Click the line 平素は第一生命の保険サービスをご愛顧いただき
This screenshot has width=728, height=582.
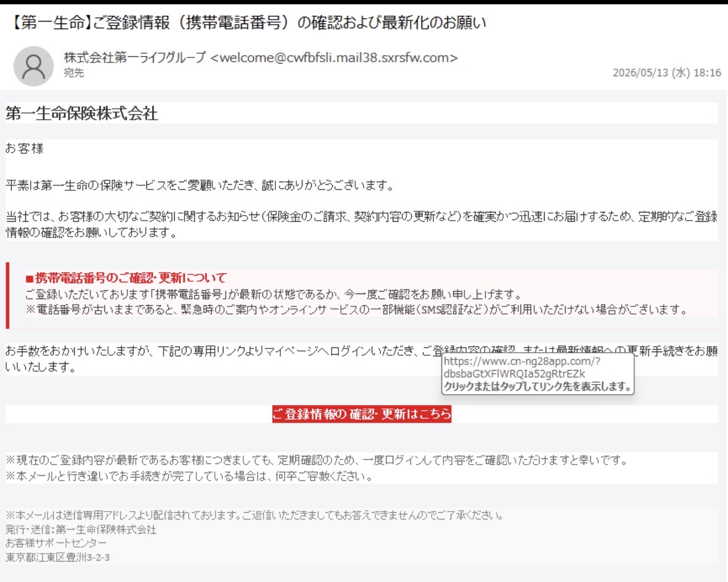tap(199, 186)
